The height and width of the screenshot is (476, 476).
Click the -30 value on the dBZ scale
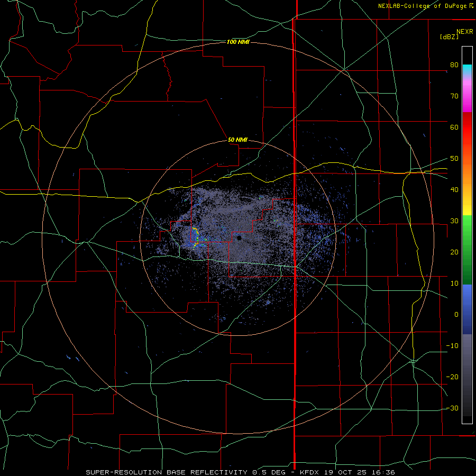click(x=452, y=408)
